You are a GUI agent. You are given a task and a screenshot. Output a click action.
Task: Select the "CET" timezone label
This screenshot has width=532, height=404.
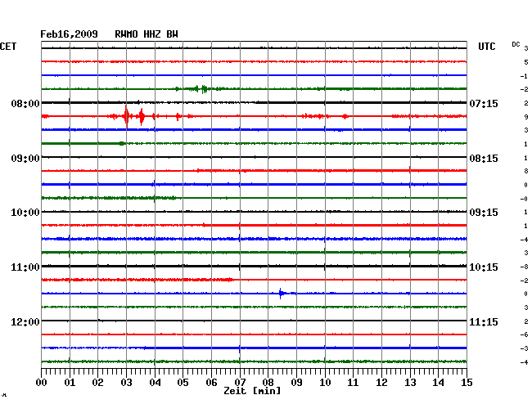pos(8,47)
